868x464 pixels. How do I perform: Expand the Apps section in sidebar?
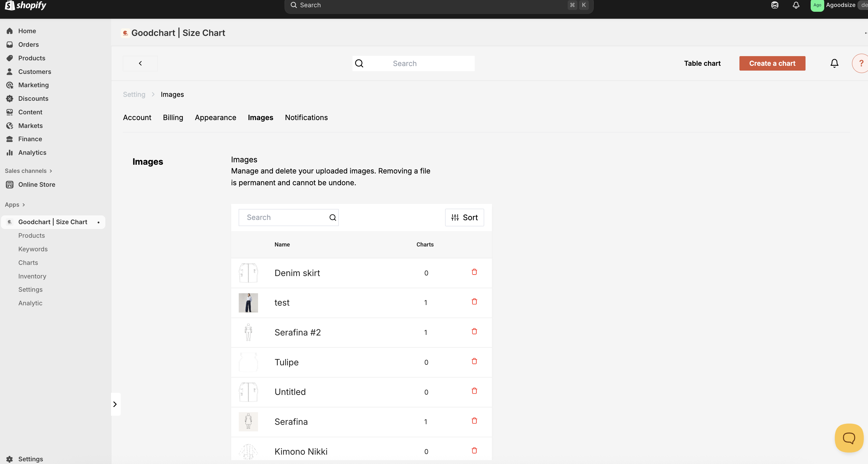[15, 205]
